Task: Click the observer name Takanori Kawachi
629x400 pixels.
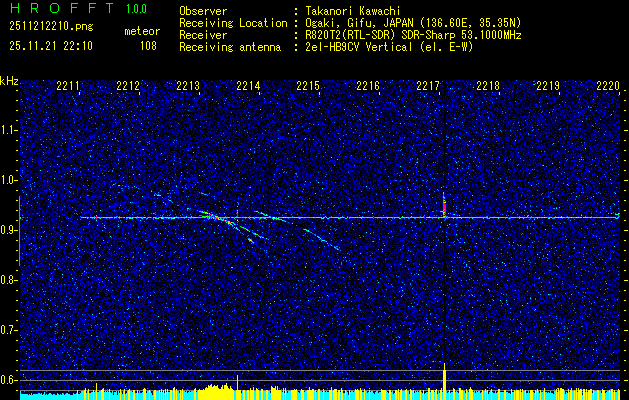Action: 353,11
